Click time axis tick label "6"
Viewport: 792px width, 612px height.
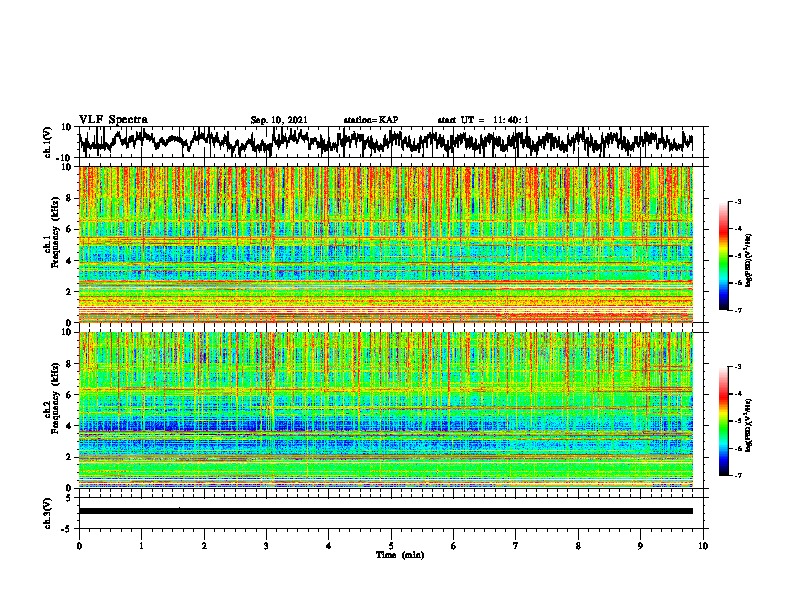[x=454, y=546]
